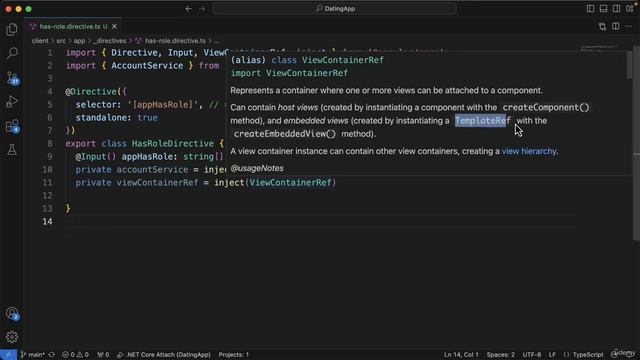Open the main* branch status item
The height and width of the screenshot is (360, 640).
(33, 355)
